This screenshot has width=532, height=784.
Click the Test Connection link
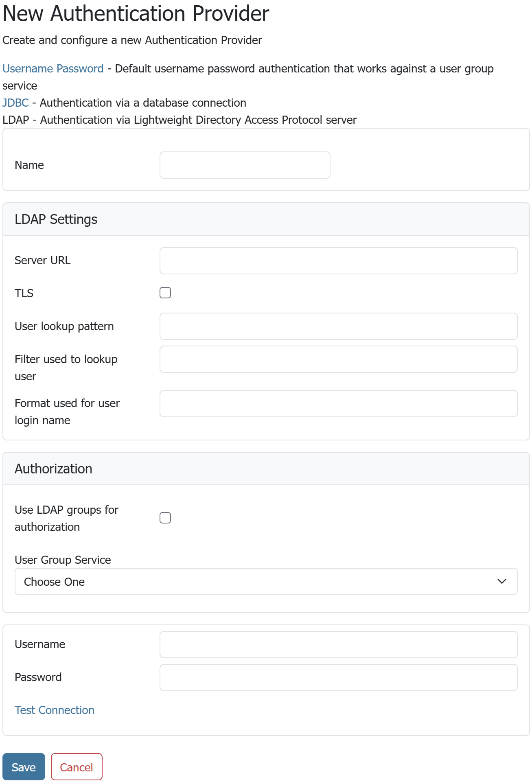click(x=55, y=710)
